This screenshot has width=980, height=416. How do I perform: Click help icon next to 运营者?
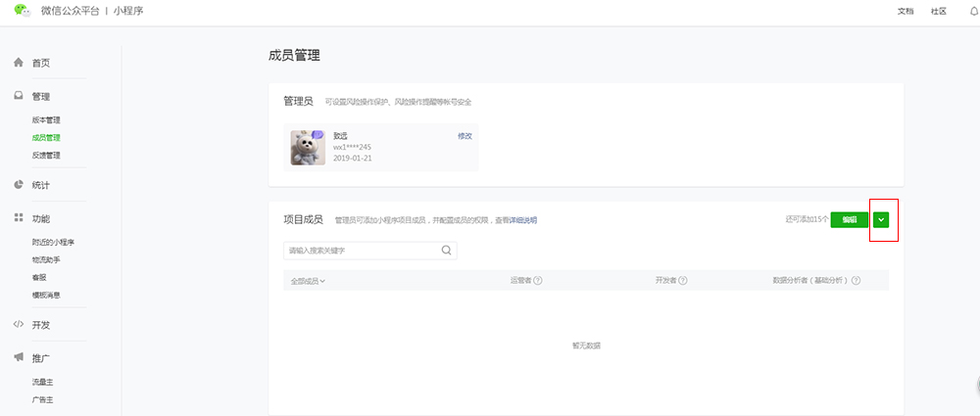[538, 281]
